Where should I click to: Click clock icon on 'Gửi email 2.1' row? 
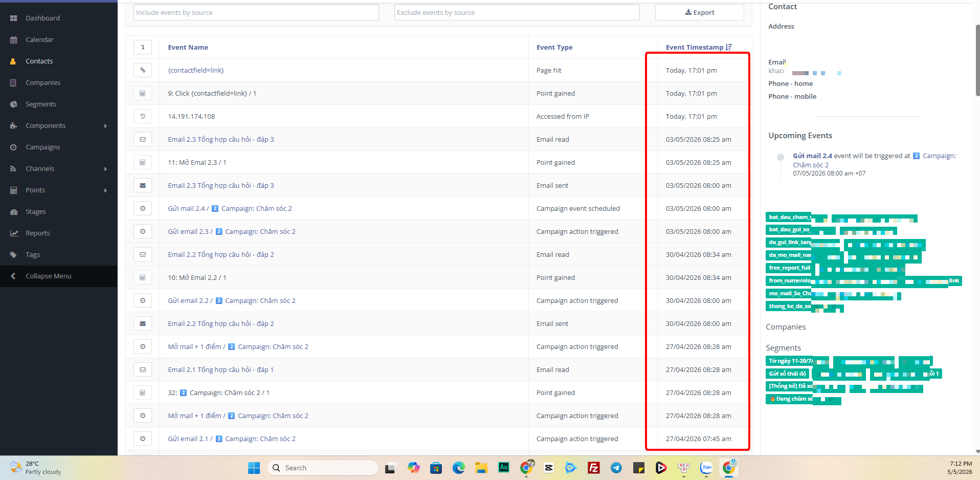143,439
